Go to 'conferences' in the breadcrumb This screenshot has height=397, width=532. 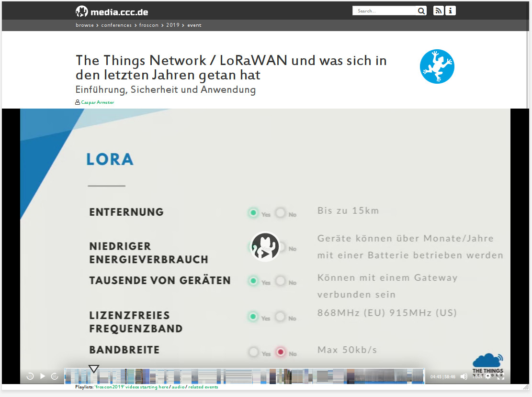tap(116, 25)
